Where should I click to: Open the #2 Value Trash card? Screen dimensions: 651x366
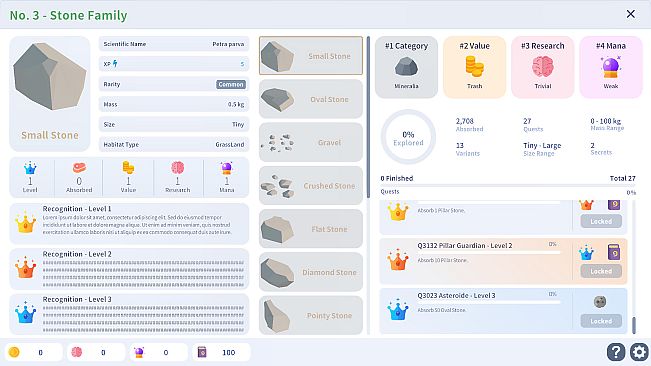click(475, 67)
